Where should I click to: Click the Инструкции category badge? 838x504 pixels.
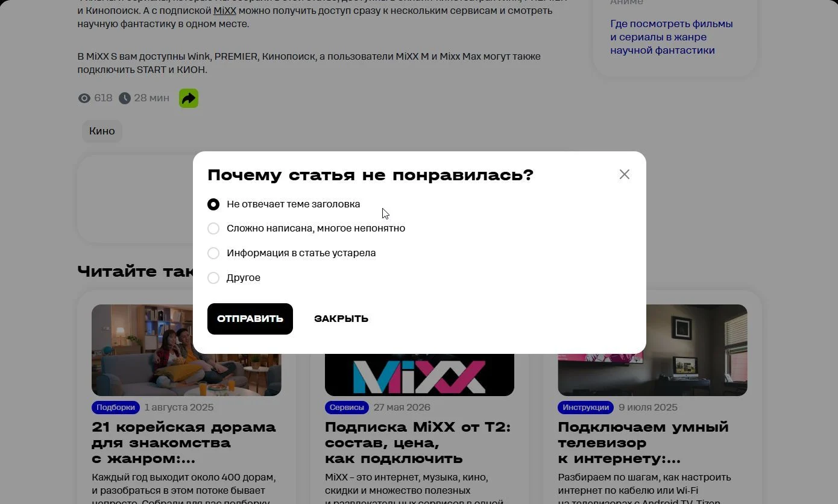[586, 408]
